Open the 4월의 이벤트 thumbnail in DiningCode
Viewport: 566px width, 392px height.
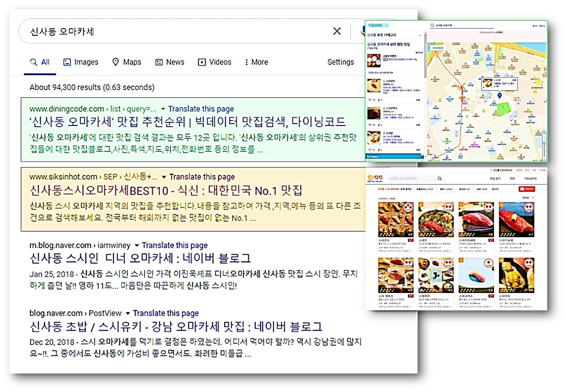click(374, 60)
